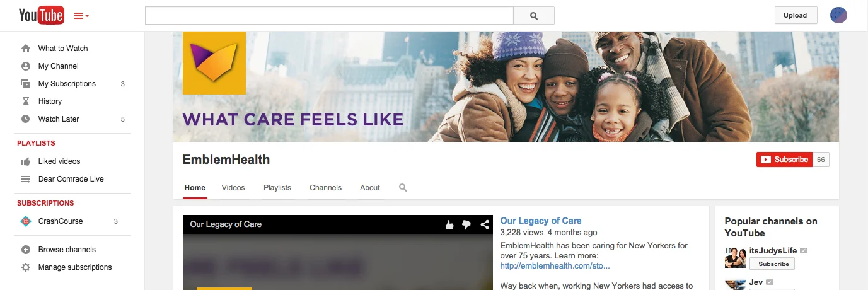The width and height of the screenshot is (868, 290).
Task: Click the home icon for What to Watch
Action: pos(26,49)
